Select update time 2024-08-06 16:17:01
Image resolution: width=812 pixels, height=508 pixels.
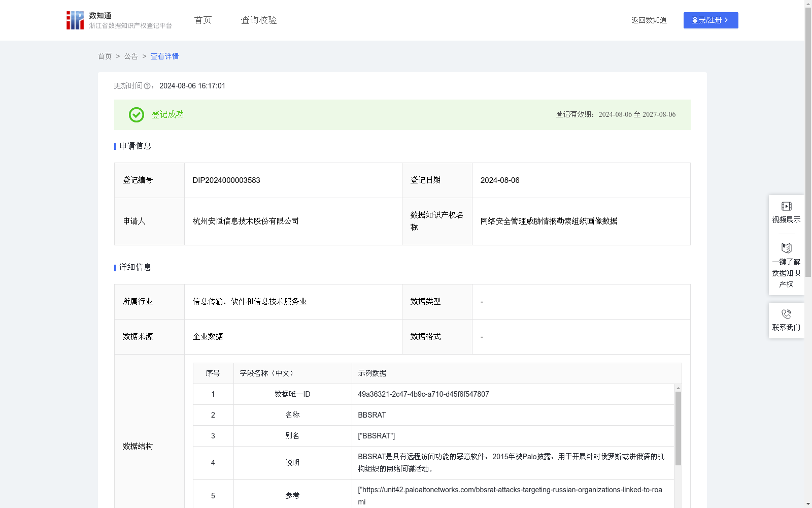(192, 86)
